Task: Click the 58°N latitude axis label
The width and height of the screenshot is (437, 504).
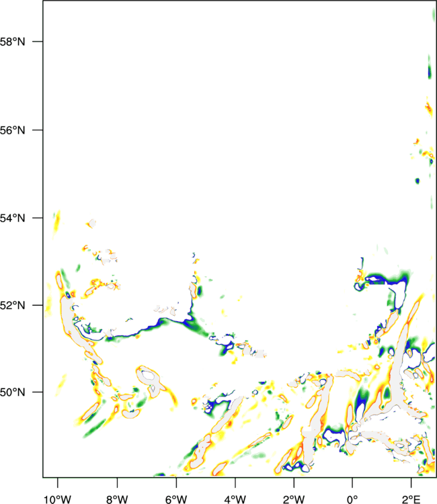Action: click(x=12, y=42)
